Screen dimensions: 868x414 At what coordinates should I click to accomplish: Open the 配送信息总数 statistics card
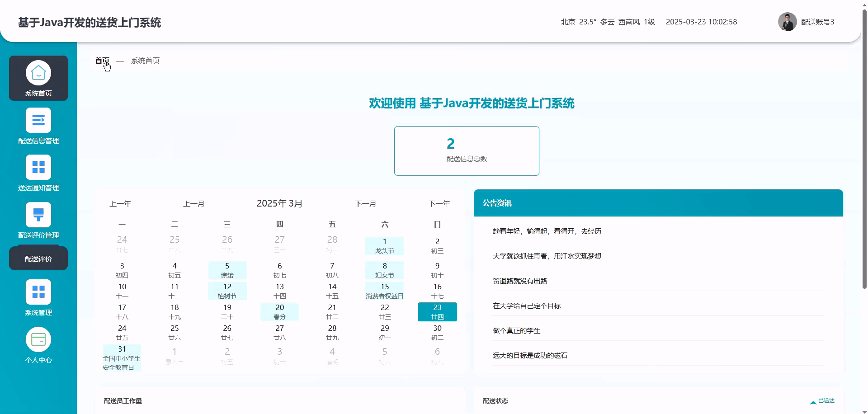pos(467,151)
